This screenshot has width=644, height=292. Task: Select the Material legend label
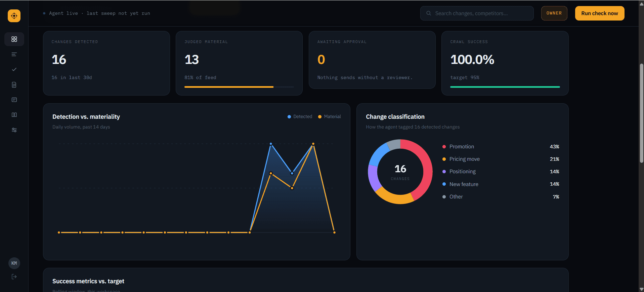coord(333,117)
